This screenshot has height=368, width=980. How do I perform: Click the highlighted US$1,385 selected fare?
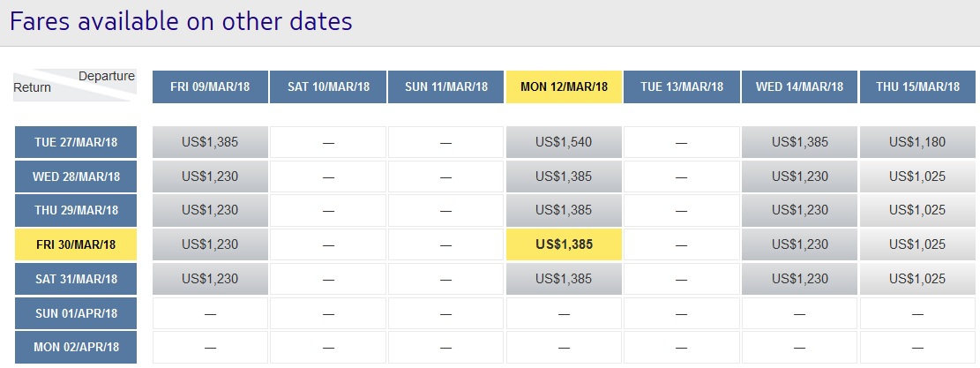pyautogui.click(x=564, y=244)
